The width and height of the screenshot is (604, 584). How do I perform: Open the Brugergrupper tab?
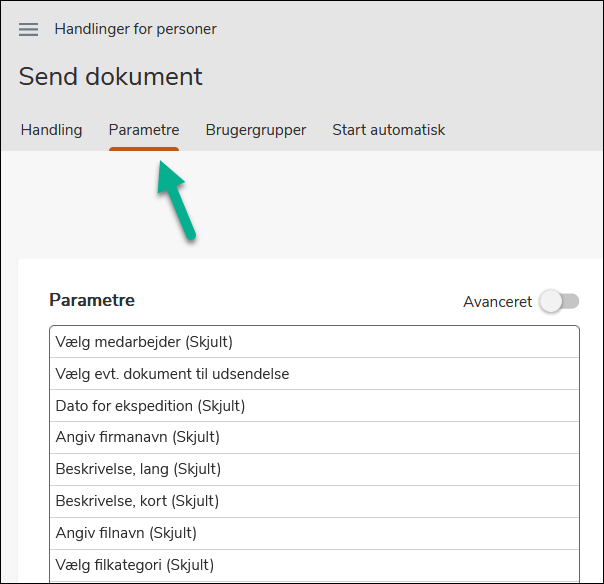tap(256, 130)
